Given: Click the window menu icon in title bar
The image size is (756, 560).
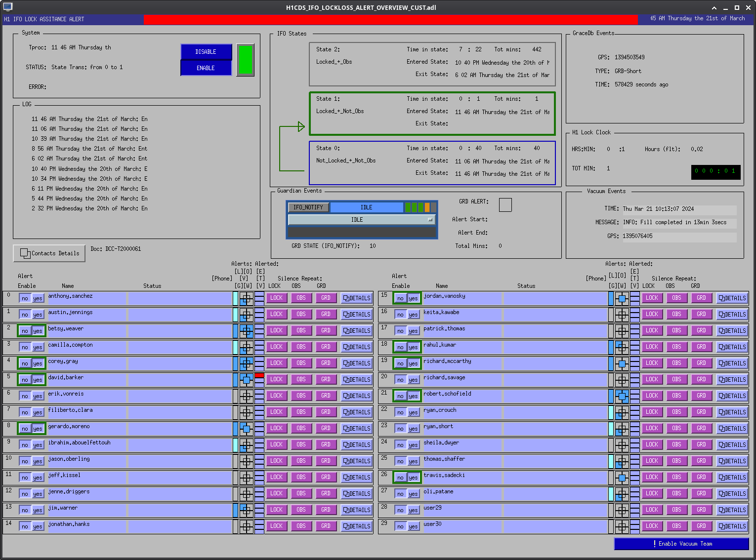Looking at the screenshot, I should point(7,7).
